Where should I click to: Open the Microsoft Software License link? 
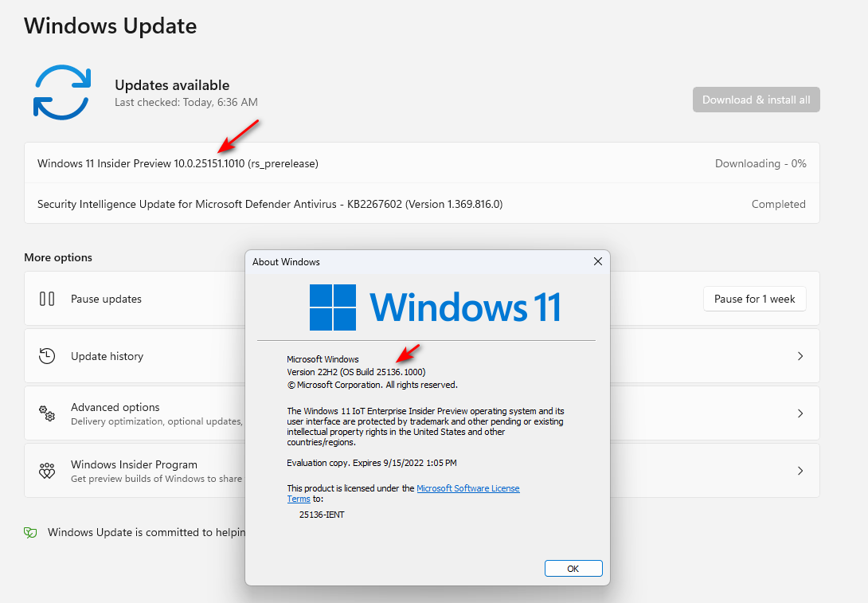(467, 488)
